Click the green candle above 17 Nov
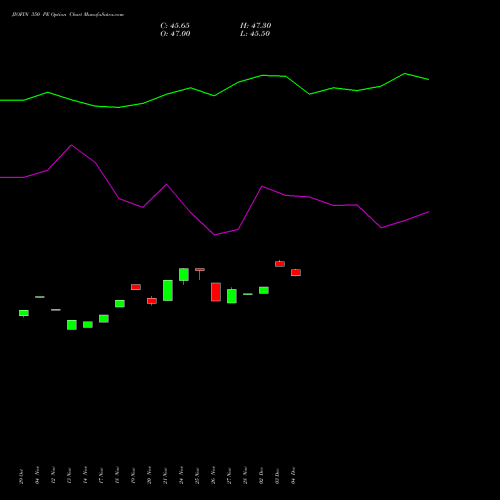This screenshot has height=500, width=500. coord(104,319)
